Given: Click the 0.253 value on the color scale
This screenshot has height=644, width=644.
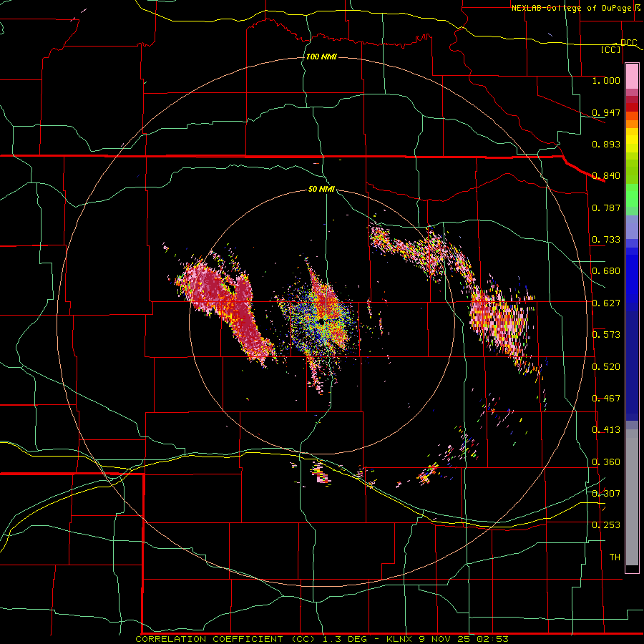Looking at the screenshot, I should tap(606, 525).
